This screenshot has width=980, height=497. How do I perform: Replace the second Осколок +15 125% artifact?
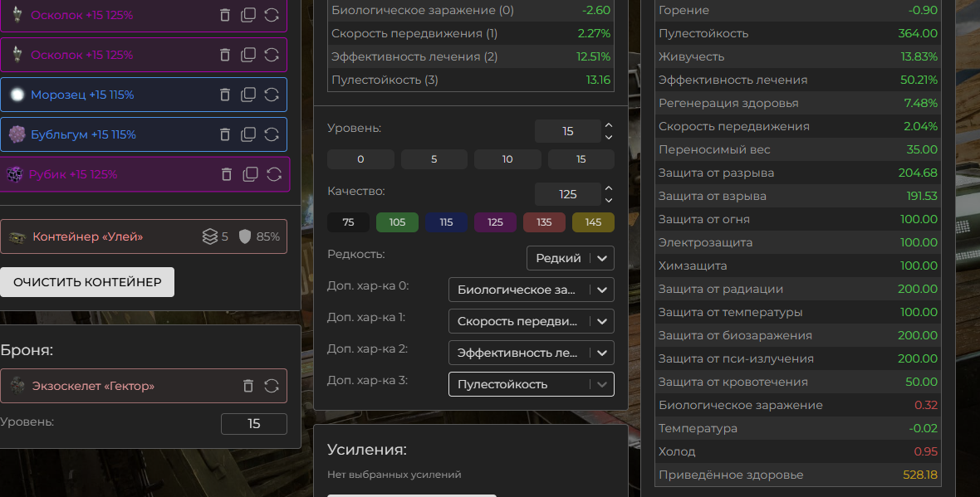click(x=272, y=55)
